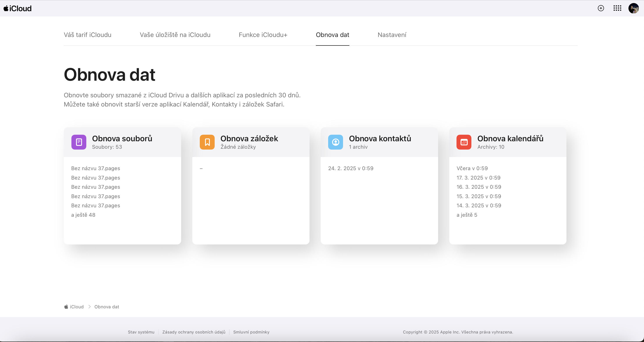Open the Stav systému footer link
644x342 pixels.
click(141, 332)
